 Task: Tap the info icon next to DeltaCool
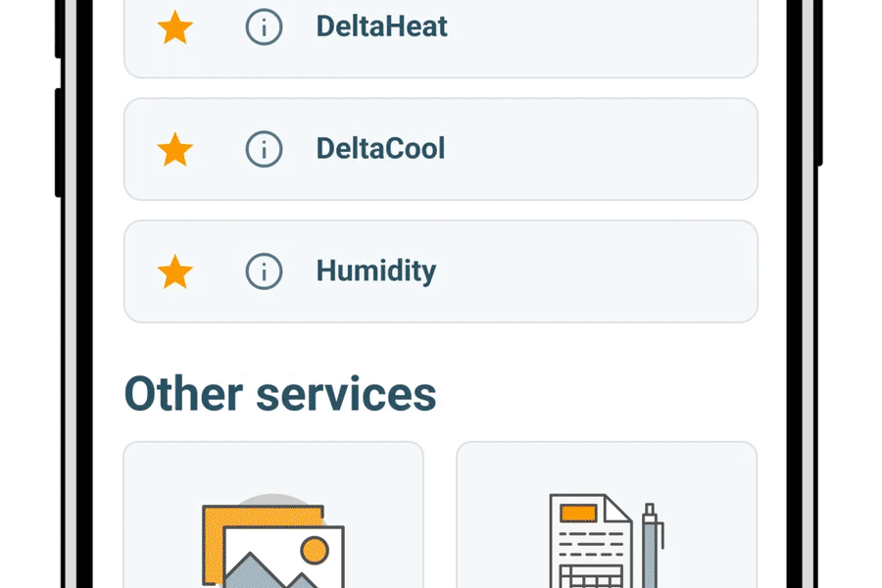click(263, 150)
